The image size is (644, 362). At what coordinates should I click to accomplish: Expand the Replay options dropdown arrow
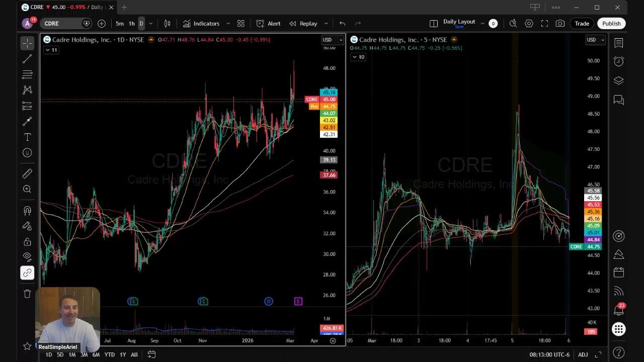click(326, 24)
